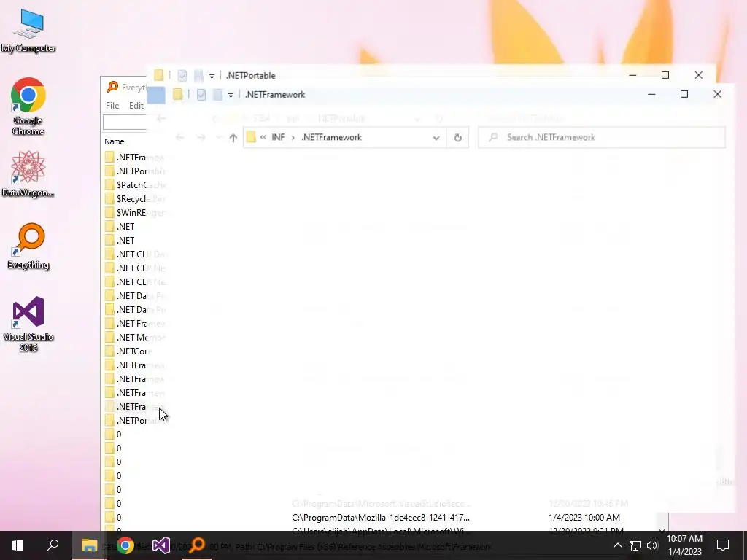Open the DataWagon desktop shortcut

(28, 174)
